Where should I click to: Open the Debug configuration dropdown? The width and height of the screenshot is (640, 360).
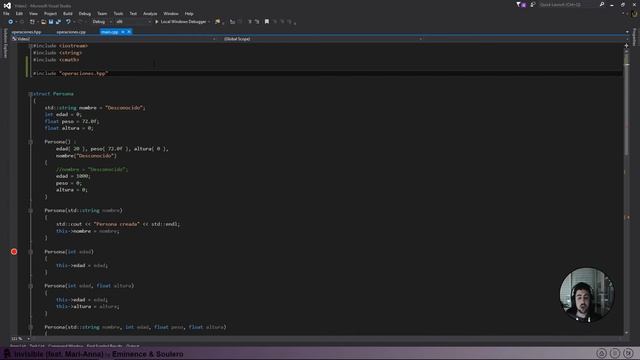tap(102, 22)
